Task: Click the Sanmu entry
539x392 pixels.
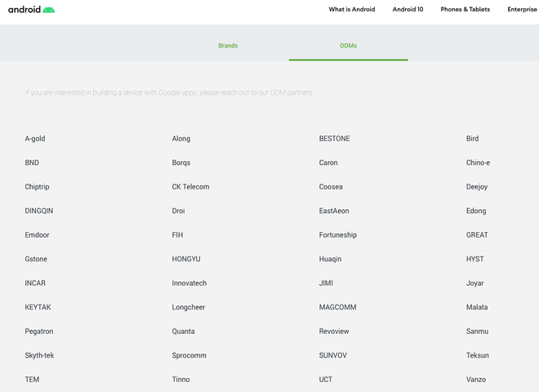Action: pos(477,331)
